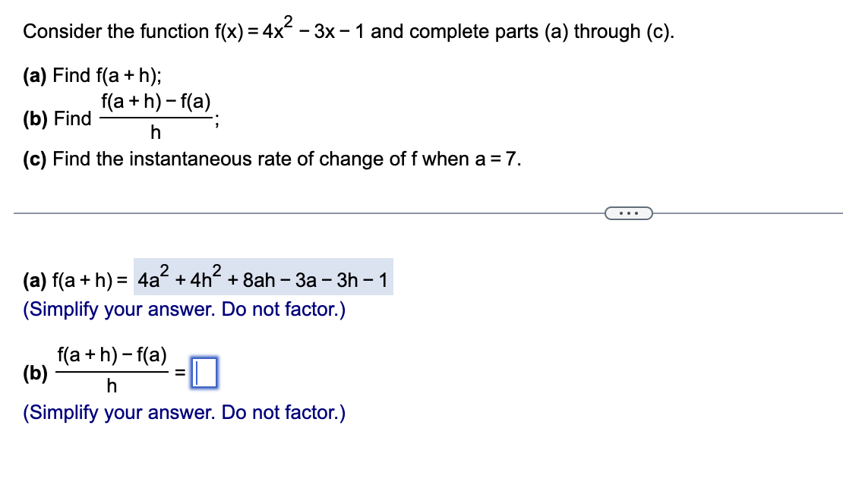The image size is (843, 504).
Task: Click the h denominator under the difference quotient
Action: [112, 387]
